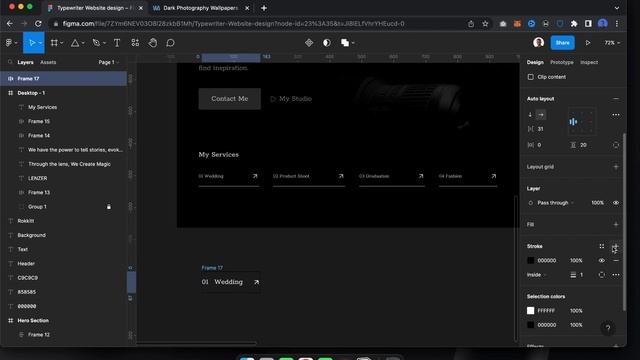
Task: Set auto layout direction to horizontal
Action: pyautogui.click(x=541, y=115)
